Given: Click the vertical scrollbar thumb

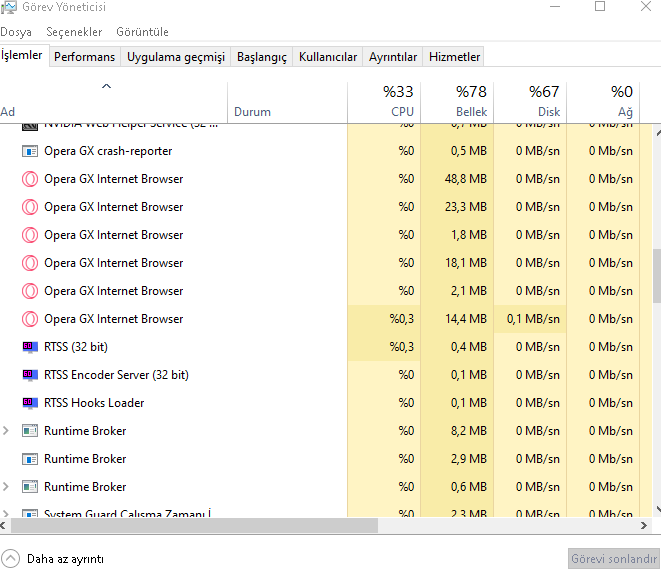Looking at the screenshot, I should (x=657, y=276).
